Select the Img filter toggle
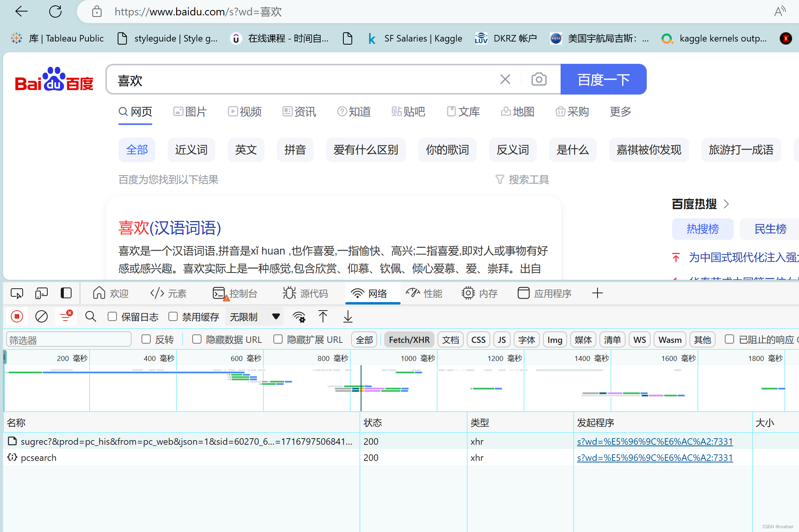Viewport: 799px width, 532px height. pyautogui.click(x=555, y=340)
